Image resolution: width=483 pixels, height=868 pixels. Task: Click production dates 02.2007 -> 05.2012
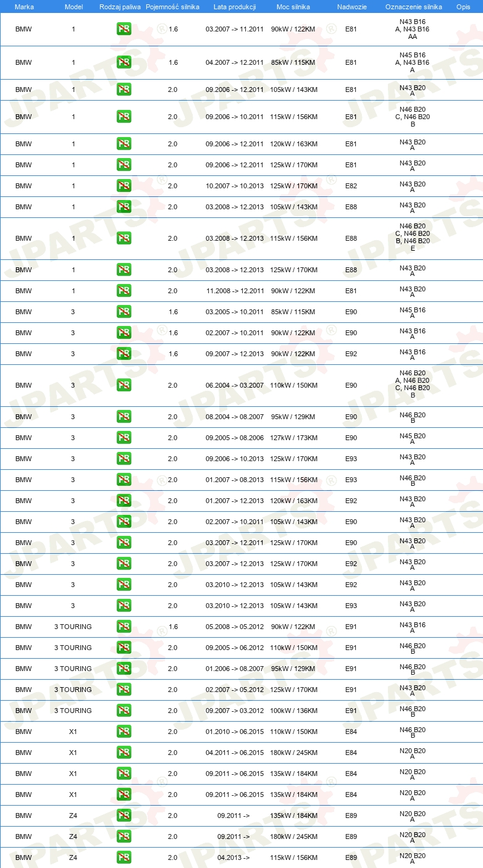click(235, 690)
